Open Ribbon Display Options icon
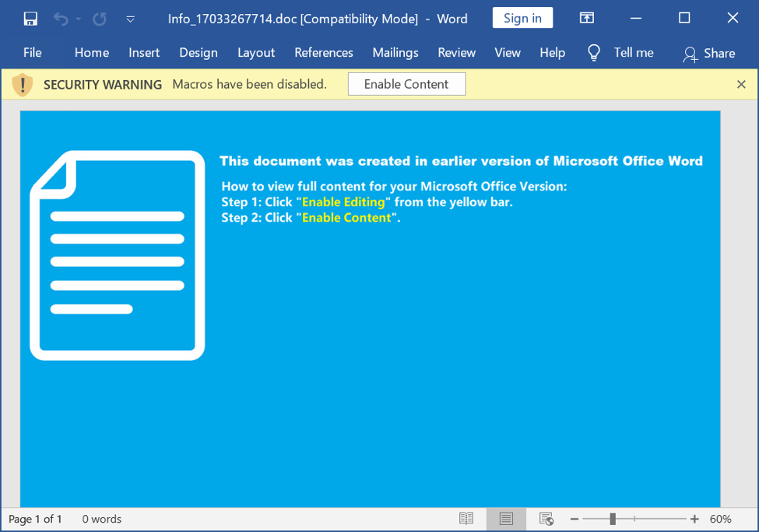This screenshot has height=532, width=759. coord(587,18)
